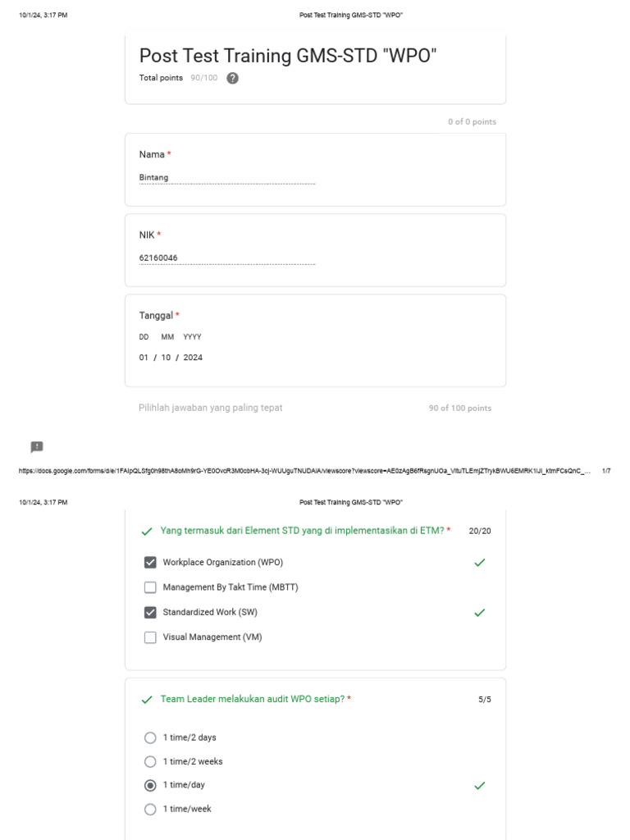The width and height of the screenshot is (630, 840).
Task: Click the month (MM) field of Tanggal
Action: pyautogui.click(x=167, y=358)
